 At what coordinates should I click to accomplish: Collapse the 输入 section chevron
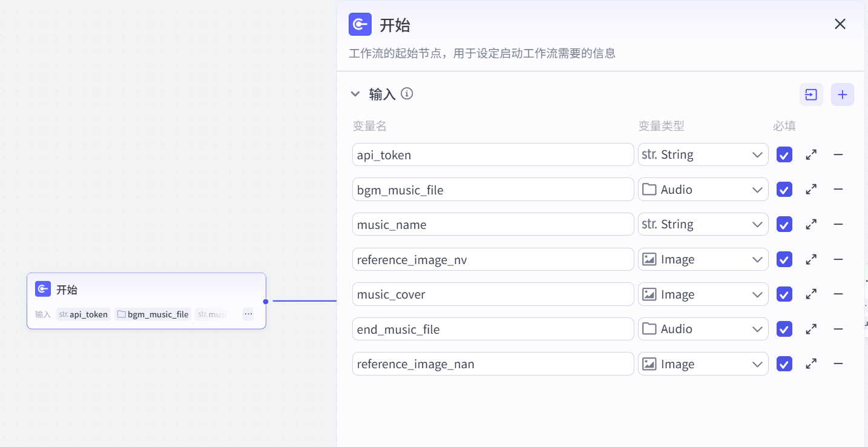tap(355, 94)
